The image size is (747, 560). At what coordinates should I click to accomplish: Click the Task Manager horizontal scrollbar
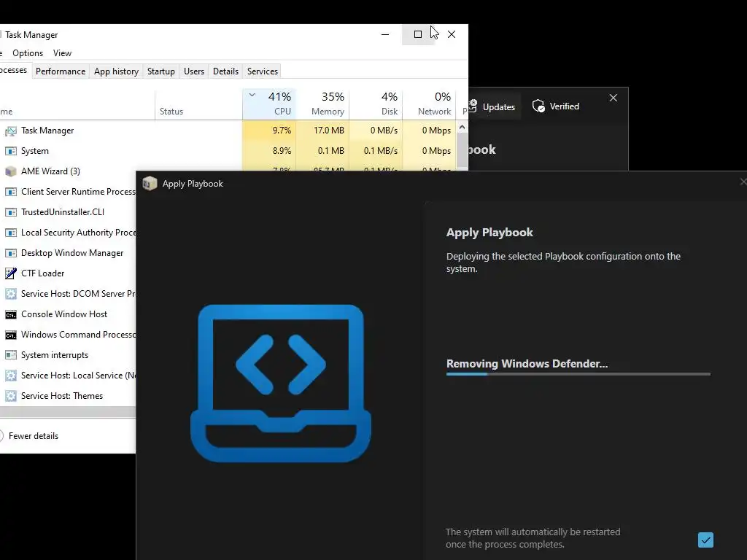click(x=68, y=413)
